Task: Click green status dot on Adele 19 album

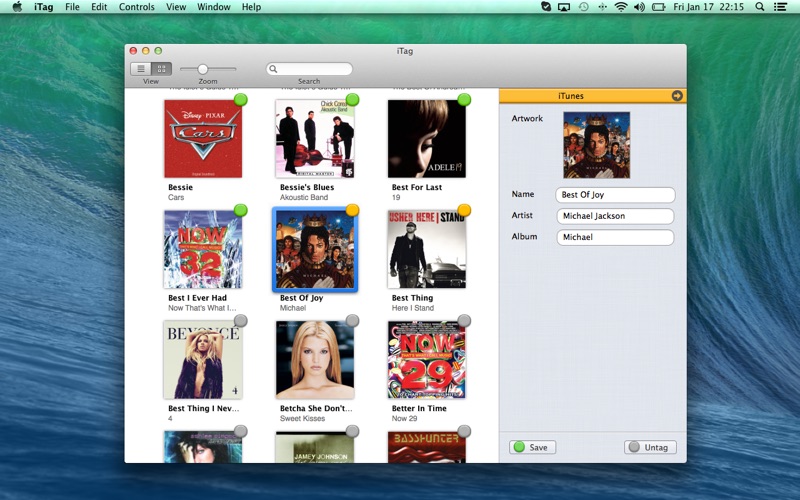Action: pyautogui.click(x=464, y=100)
